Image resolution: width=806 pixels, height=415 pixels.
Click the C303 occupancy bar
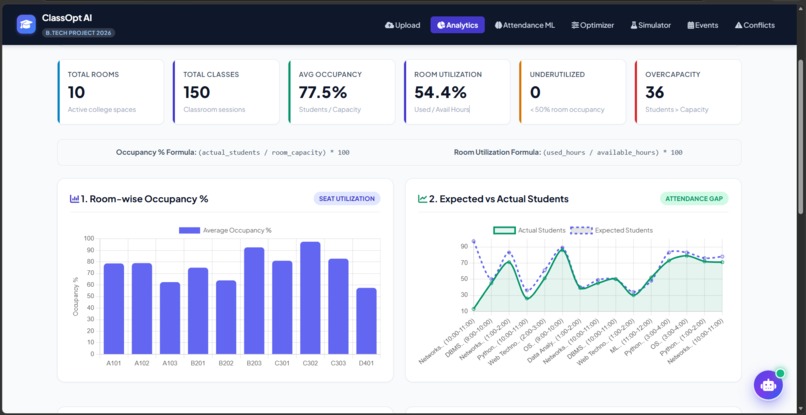click(x=338, y=306)
